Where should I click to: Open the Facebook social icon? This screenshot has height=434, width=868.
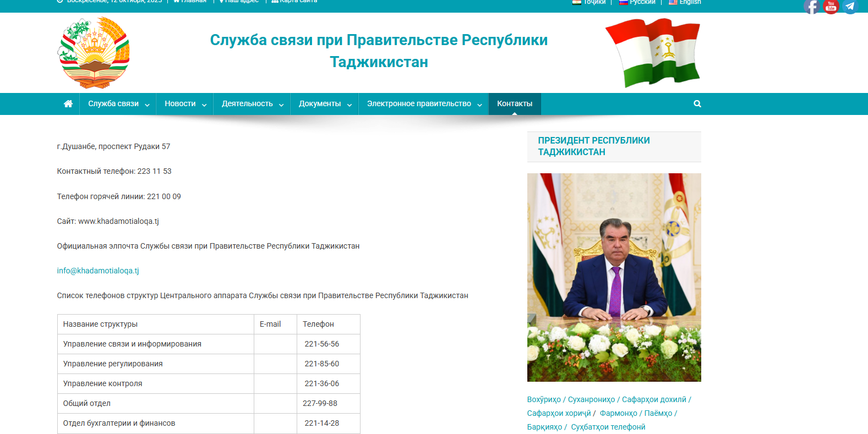pyautogui.click(x=811, y=6)
